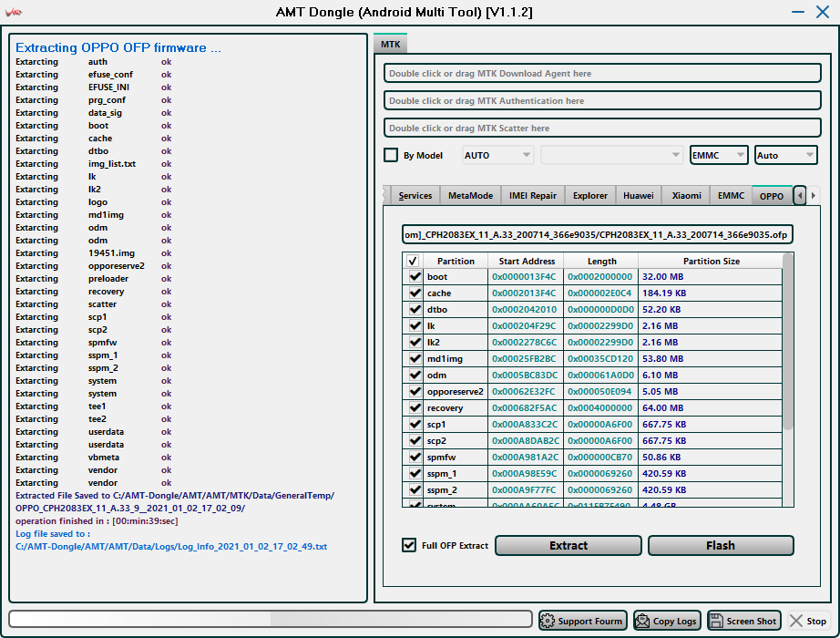Open the empty model dropdown
Screen dimensions: 840x638
pyautogui.click(x=612, y=155)
